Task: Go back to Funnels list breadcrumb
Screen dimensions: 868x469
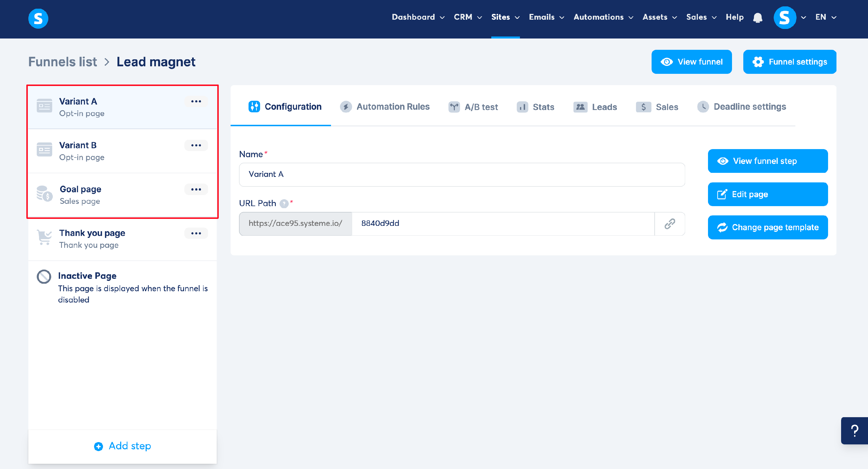Action: [63, 62]
